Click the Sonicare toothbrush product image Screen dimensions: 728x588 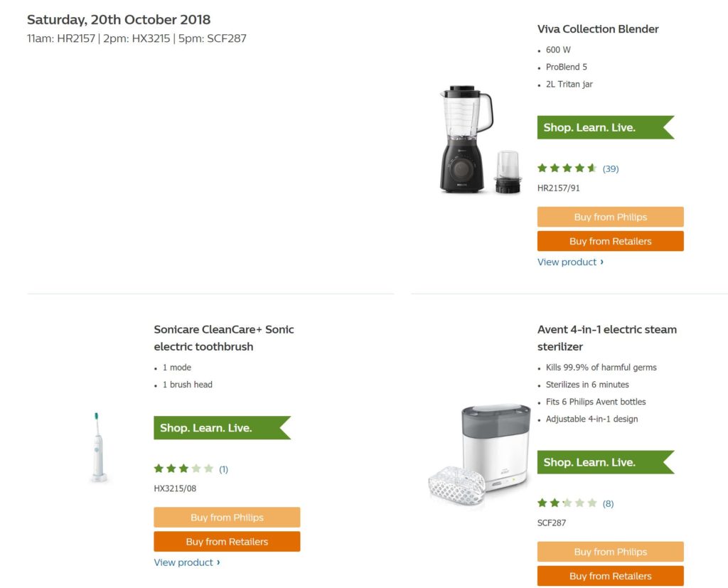pyautogui.click(x=100, y=448)
